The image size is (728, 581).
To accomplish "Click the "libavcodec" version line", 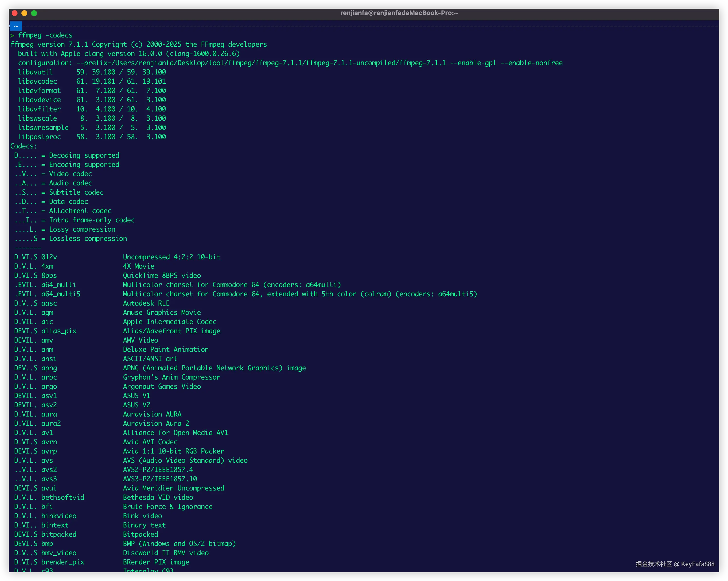I will (x=38, y=81).
